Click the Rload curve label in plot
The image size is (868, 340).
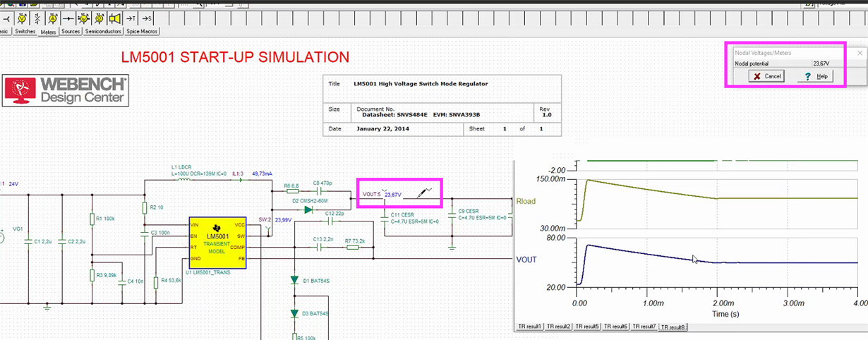pyautogui.click(x=526, y=201)
